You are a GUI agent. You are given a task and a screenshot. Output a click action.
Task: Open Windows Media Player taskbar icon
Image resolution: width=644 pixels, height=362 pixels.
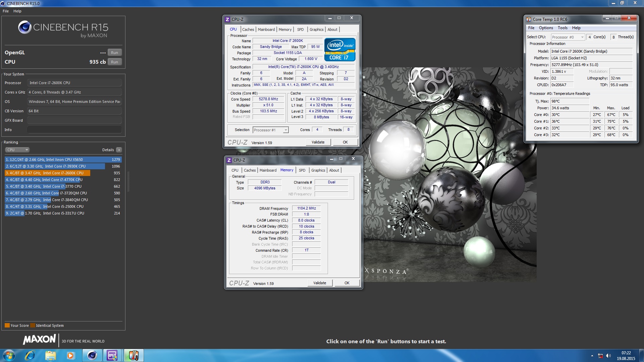[x=70, y=355]
